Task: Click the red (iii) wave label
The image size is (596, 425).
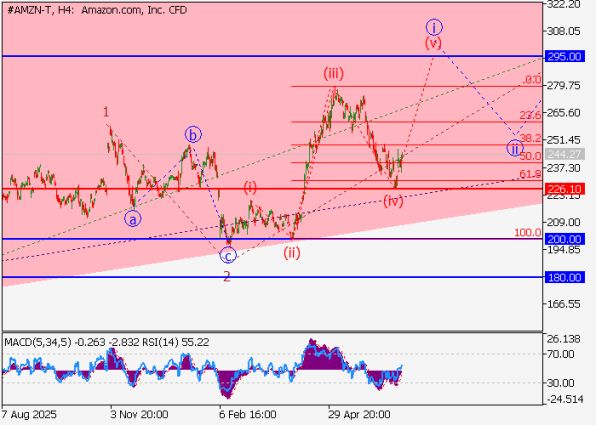Action: click(x=333, y=73)
